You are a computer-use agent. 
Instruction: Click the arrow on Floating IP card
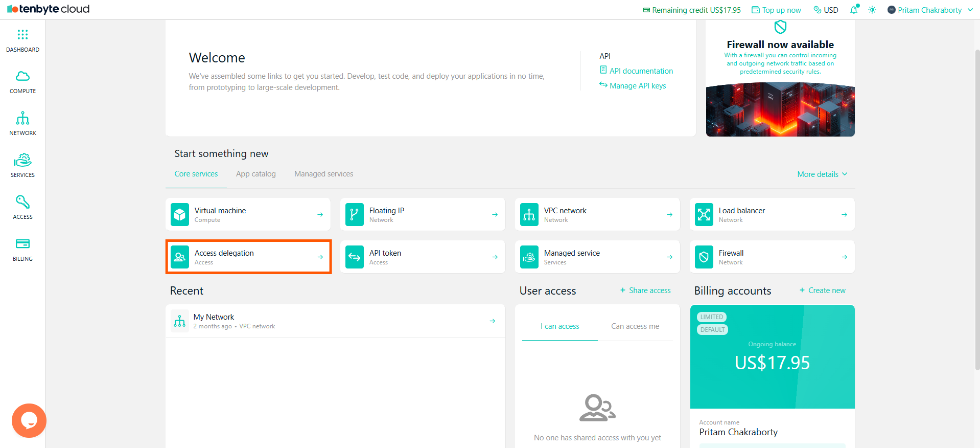[x=495, y=215]
